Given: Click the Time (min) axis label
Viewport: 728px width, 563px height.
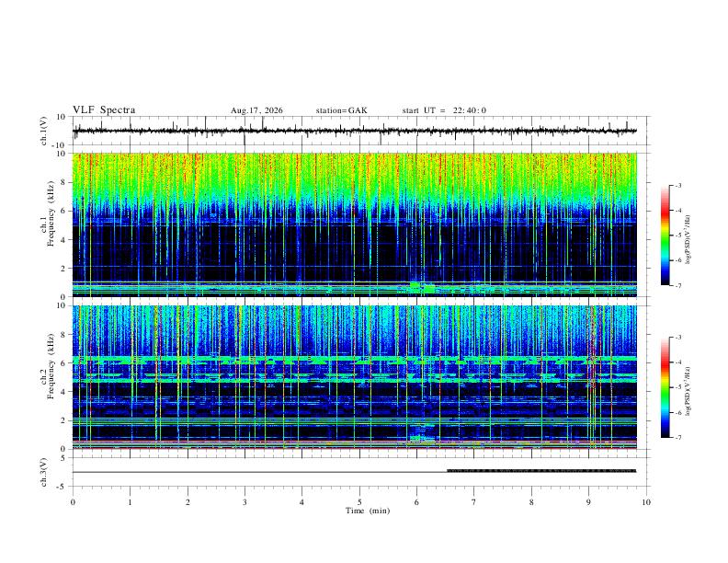Looking at the screenshot, I should click(368, 511).
